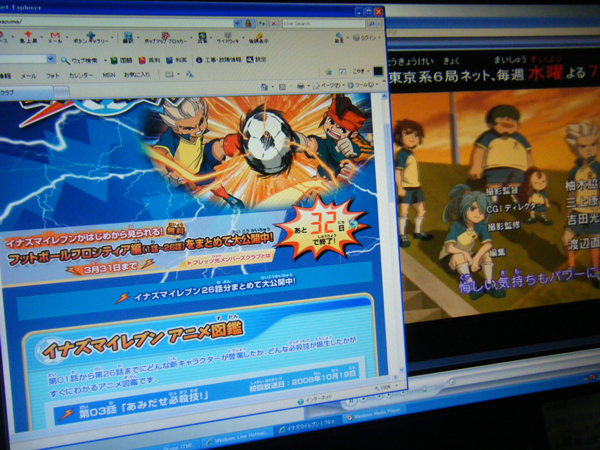Open the red 英和 dictionary button
This screenshot has width=600, height=450.
click(x=149, y=60)
